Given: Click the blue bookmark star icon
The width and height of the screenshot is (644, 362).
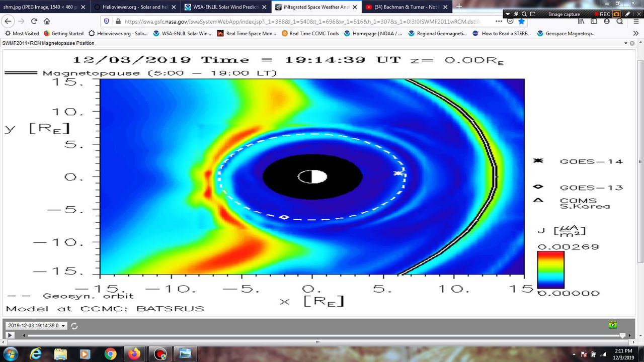Looking at the screenshot, I should point(522,21).
